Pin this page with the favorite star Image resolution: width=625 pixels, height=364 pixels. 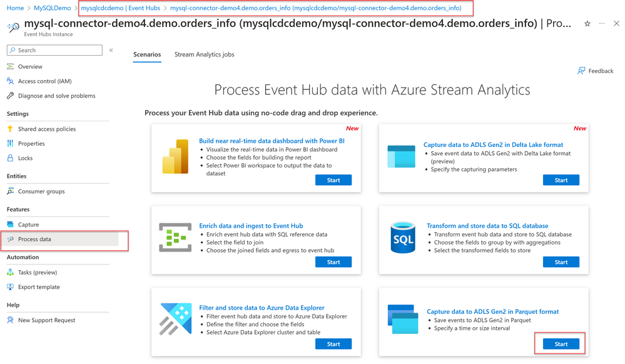(587, 24)
